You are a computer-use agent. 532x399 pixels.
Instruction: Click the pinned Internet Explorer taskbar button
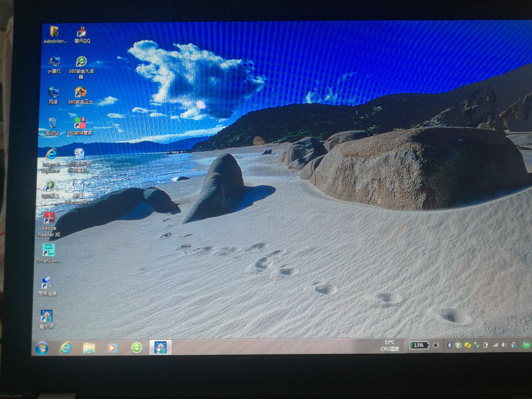pos(65,348)
